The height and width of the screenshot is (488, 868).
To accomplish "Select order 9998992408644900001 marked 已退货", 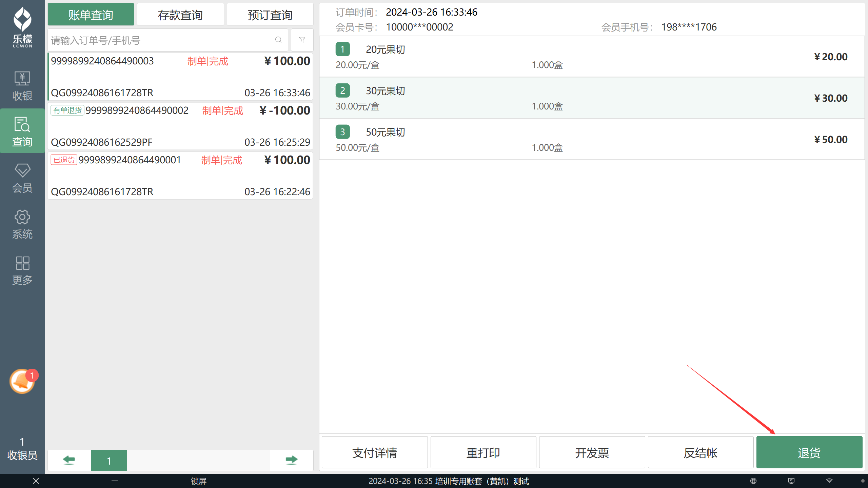I will [x=180, y=176].
